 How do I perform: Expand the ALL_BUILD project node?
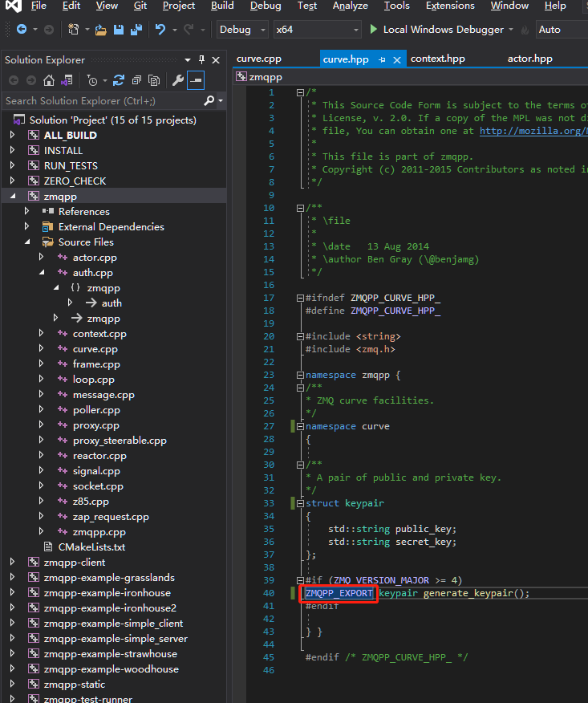pos(13,135)
